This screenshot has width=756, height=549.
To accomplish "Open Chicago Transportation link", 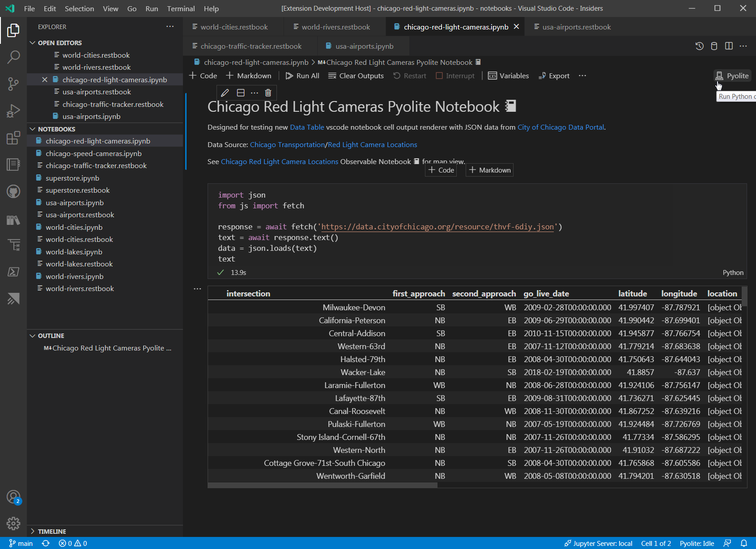I will pos(287,145).
